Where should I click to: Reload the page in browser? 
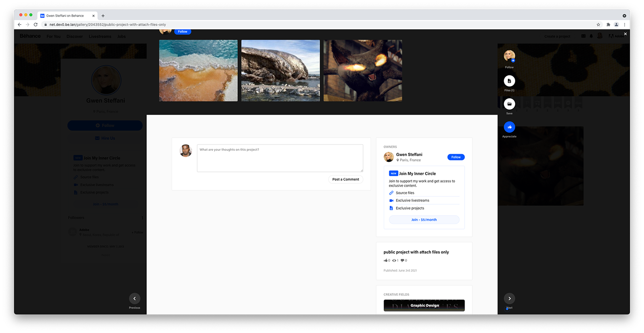pyautogui.click(x=35, y=24)
